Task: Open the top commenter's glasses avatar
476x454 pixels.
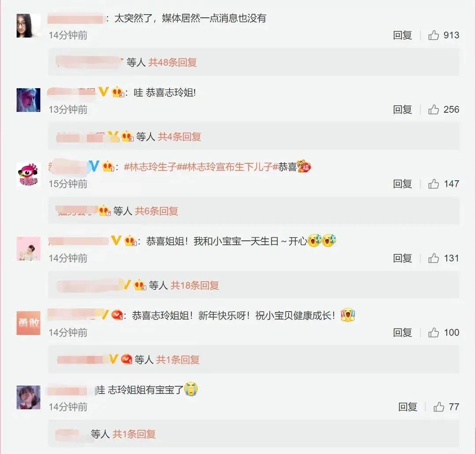Action: tap(28, 26)
